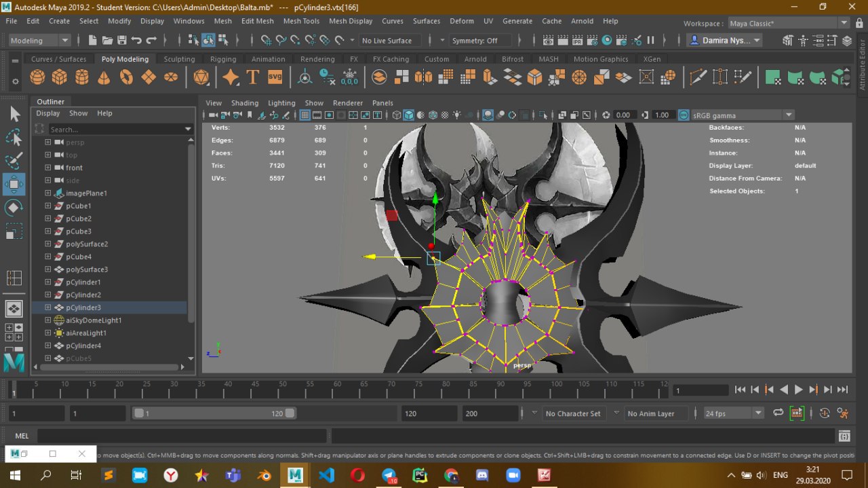Open the 24 fps frame rate dropdown

click(734, 413)
